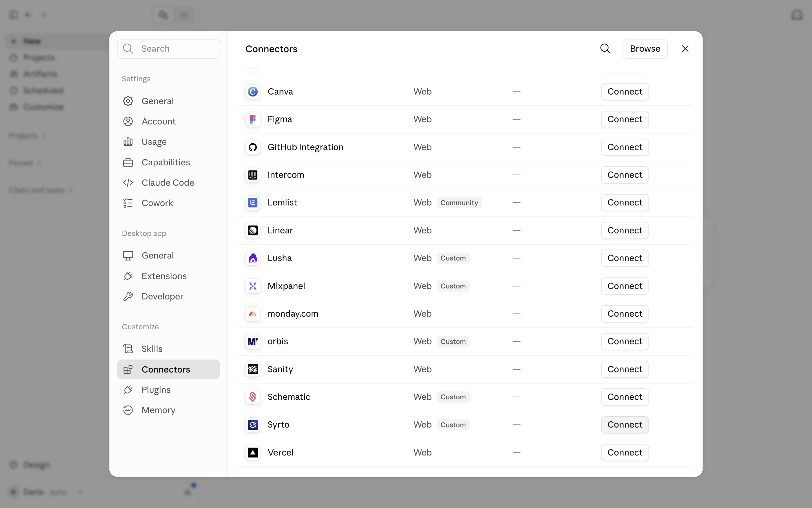812x508 pixels.
Task: Click the Custom tag on Syrto
Action: pyautogui.click(x=453, y=425)
